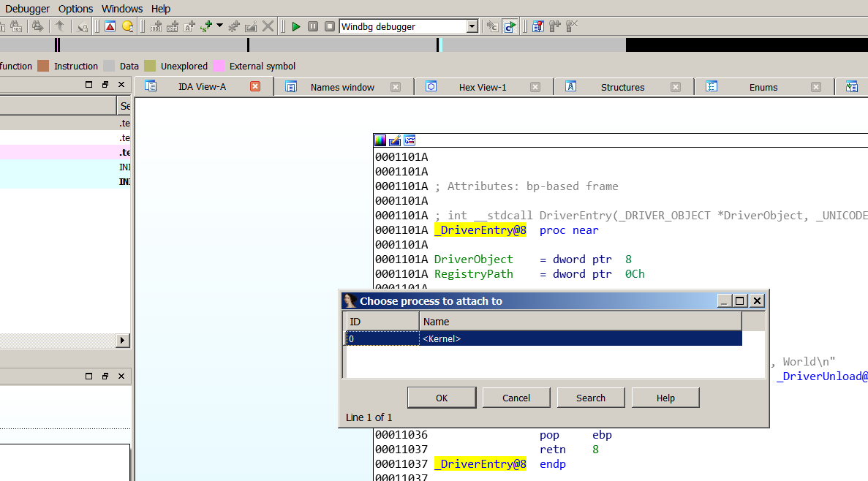Screen dimensions: 868x481
Task: Click the graph node color picker icon
Action: tap(380, 140)
